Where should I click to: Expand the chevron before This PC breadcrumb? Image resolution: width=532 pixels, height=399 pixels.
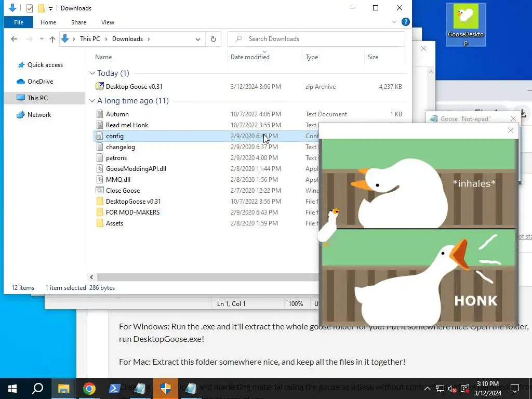pos(74,39)
